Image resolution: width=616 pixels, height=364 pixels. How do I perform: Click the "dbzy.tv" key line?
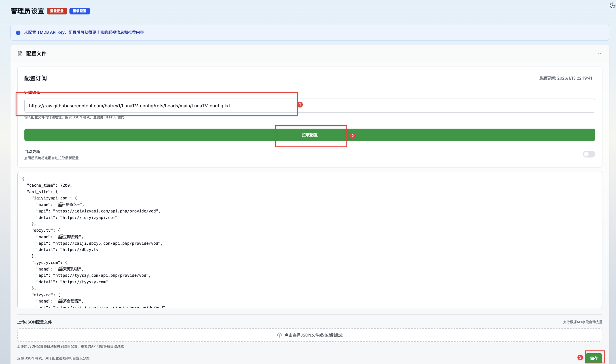(46, 230)
